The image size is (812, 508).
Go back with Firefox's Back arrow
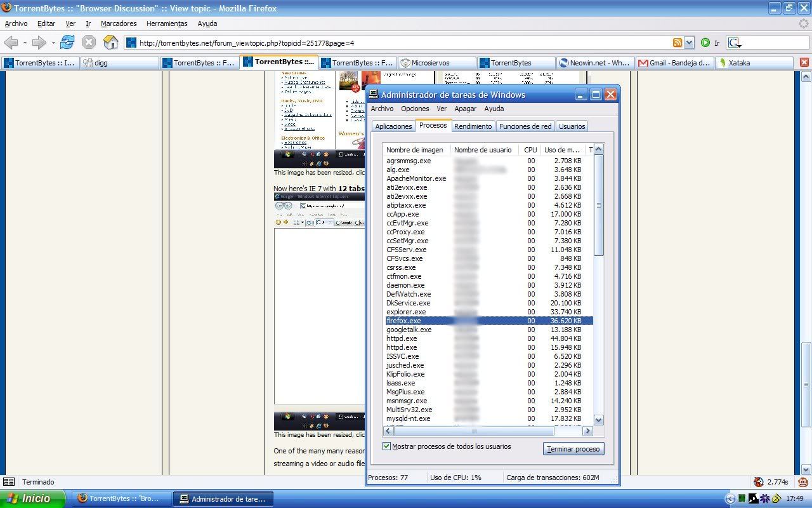click(11, 43)
